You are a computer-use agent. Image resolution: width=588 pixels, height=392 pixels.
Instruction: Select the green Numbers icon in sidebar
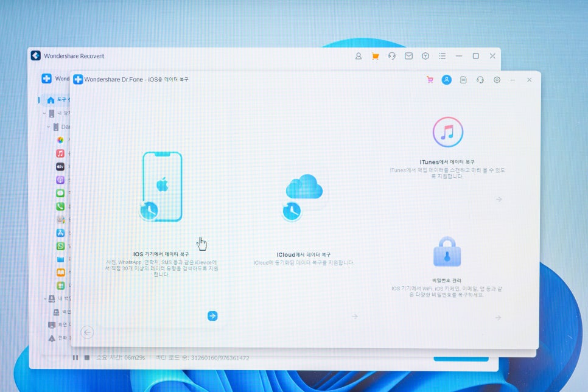coord(60,285)
